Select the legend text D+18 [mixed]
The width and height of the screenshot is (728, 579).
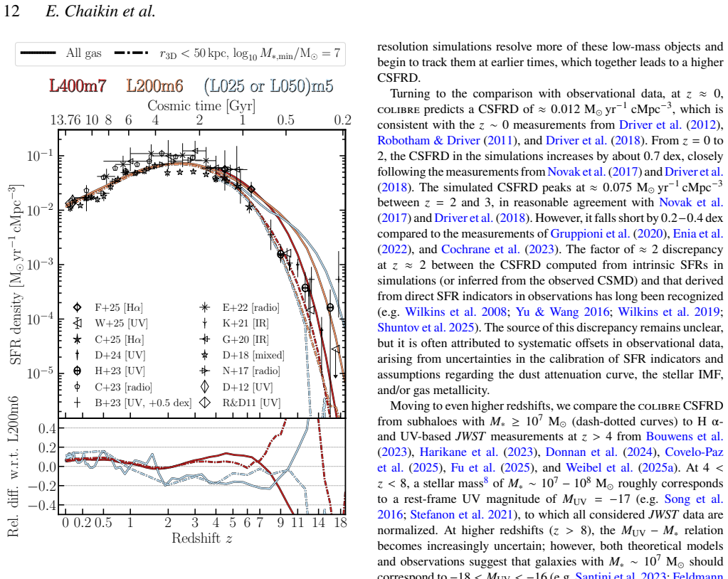[x=253, y=356]
